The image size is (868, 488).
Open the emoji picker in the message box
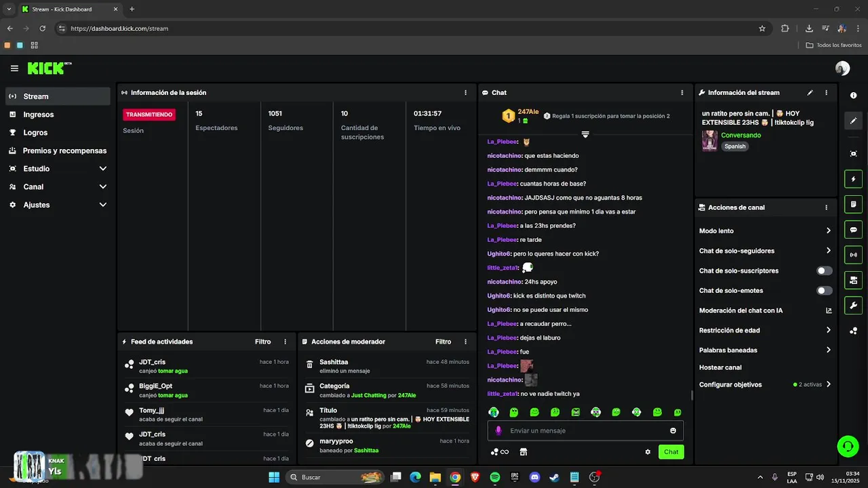coord(673,431)
